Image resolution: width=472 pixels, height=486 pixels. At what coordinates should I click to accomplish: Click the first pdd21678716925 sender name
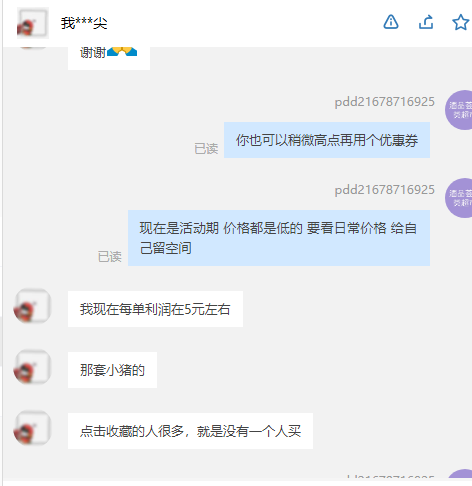pyautogui.click(x=385, y=102)
